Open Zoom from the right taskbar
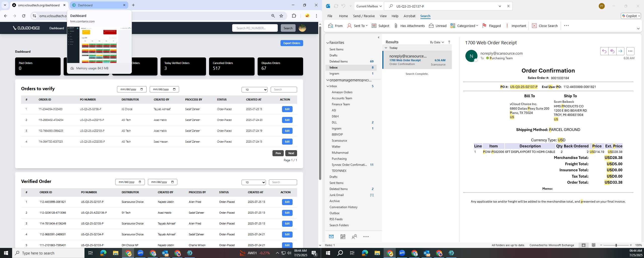The height and width of the screenshot is (258, 644). [402, 253]
